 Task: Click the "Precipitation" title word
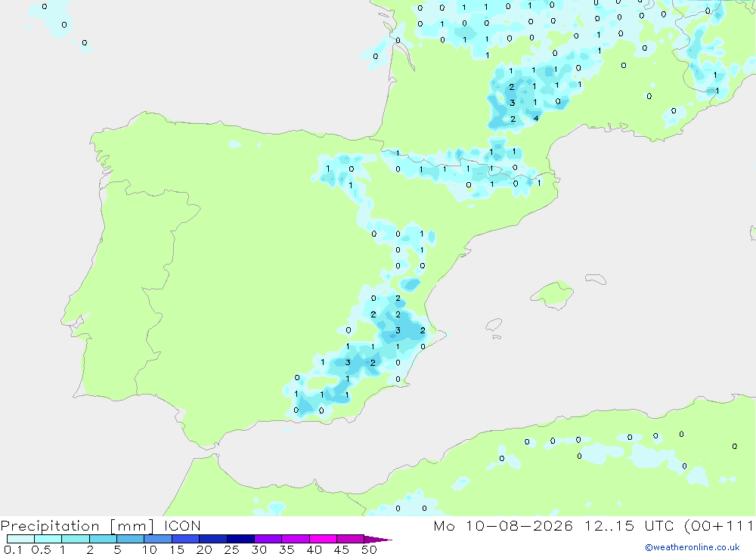[50, 526]
